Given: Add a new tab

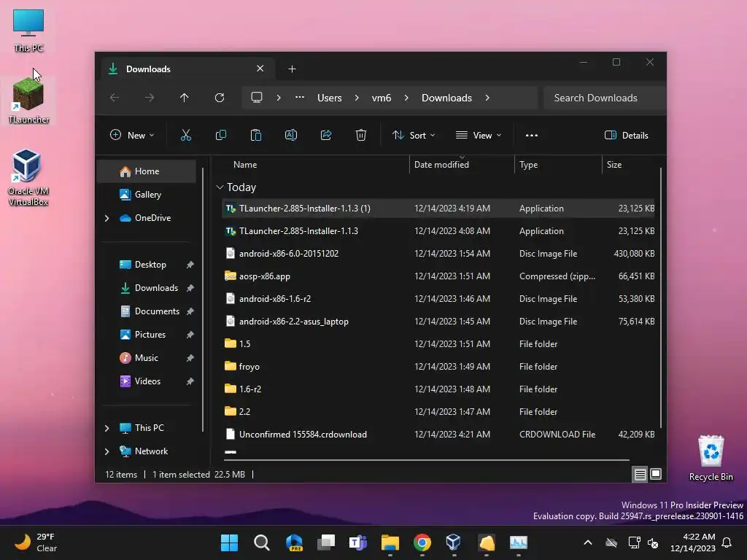Looking at the screenshot, I should coord(292,69).
